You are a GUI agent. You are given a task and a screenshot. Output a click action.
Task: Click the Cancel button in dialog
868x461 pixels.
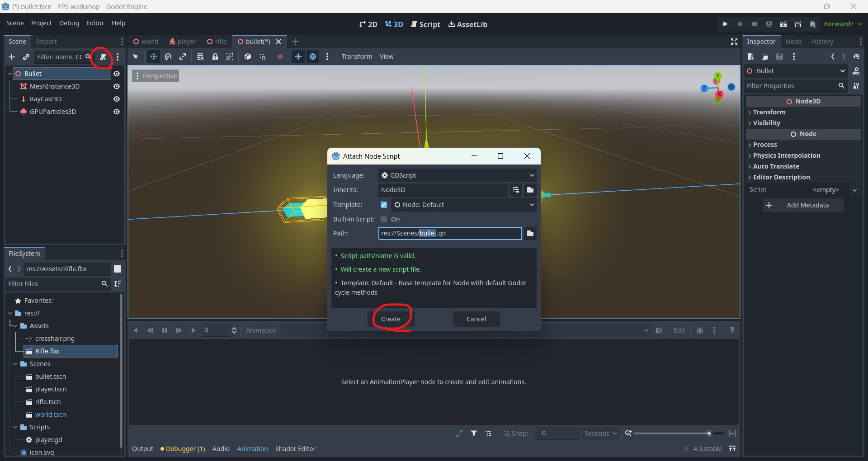point(476,319)
